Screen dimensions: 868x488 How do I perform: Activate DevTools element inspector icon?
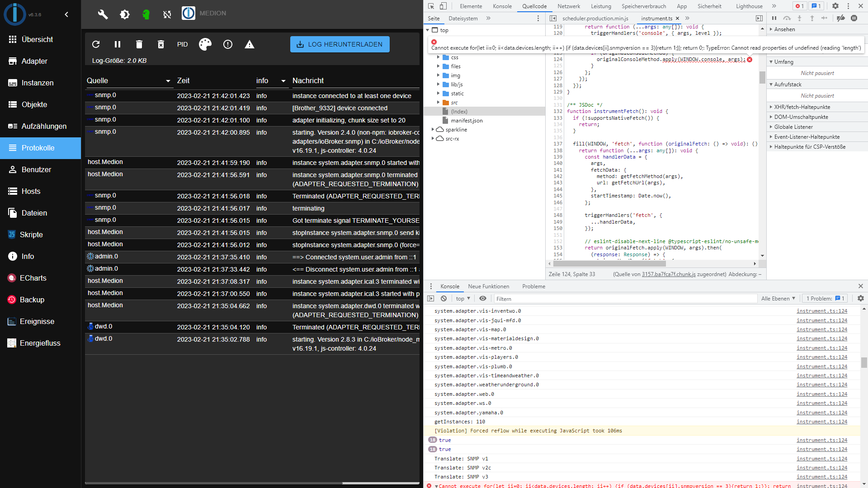pos(431,6)
